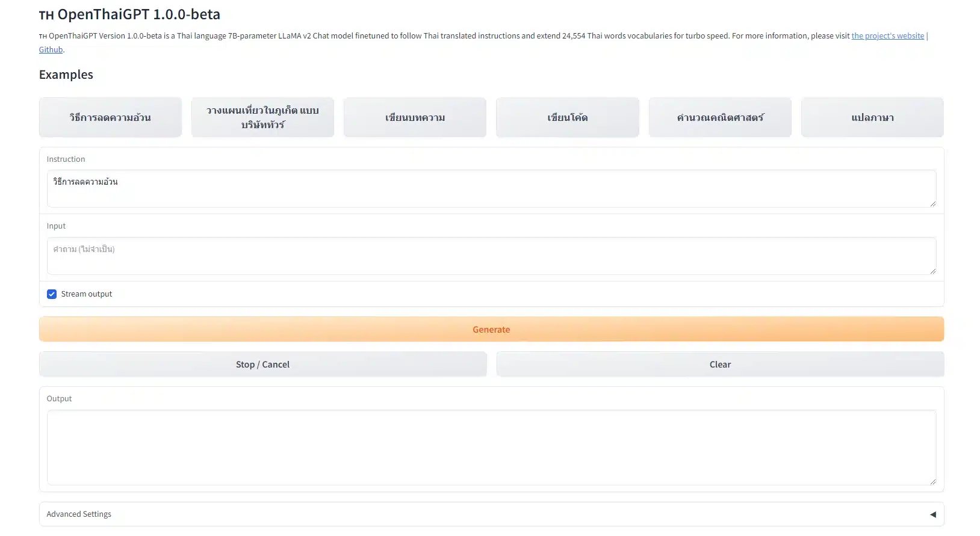Click into the Instruction text area
Screen dimensions: 980x536
pos(491,189)
